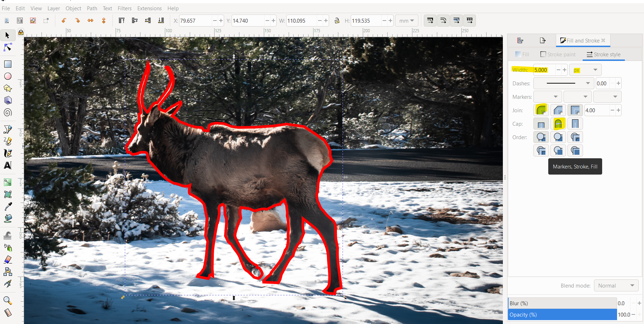Switch to the Fill tab

coord(522,54)
